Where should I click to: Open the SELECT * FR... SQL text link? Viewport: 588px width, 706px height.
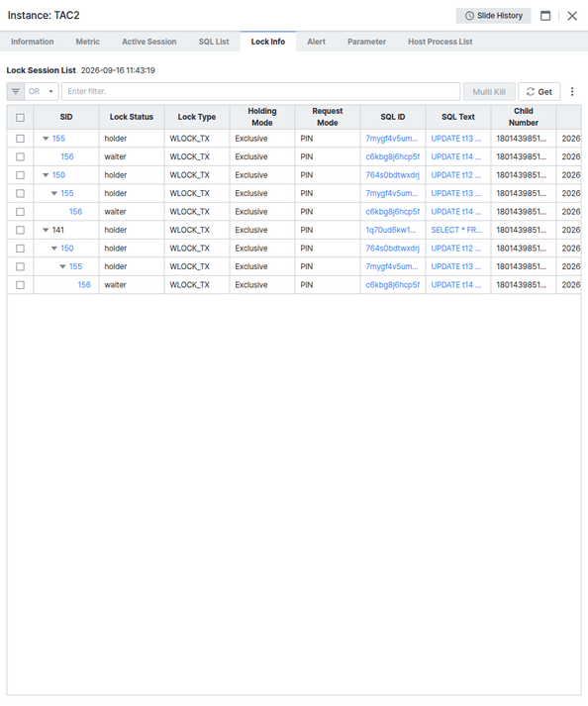[456, 230]
